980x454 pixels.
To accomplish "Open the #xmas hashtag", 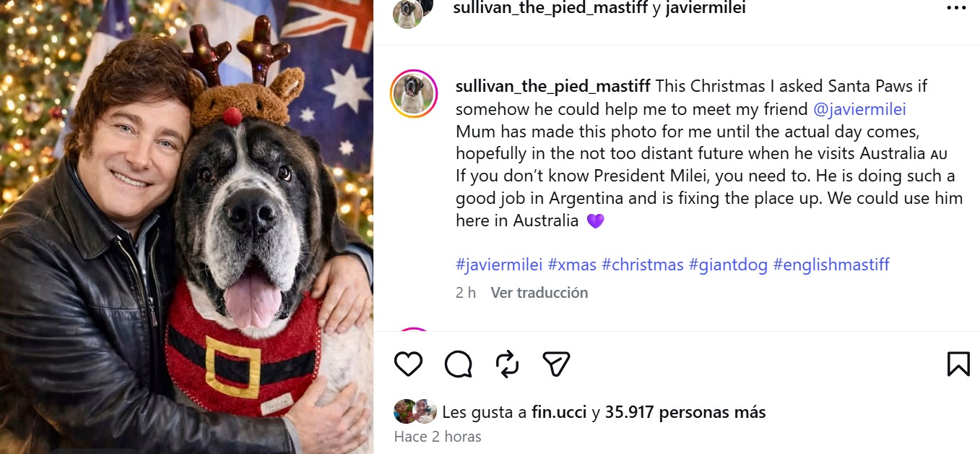I will [x=572, y=265].
